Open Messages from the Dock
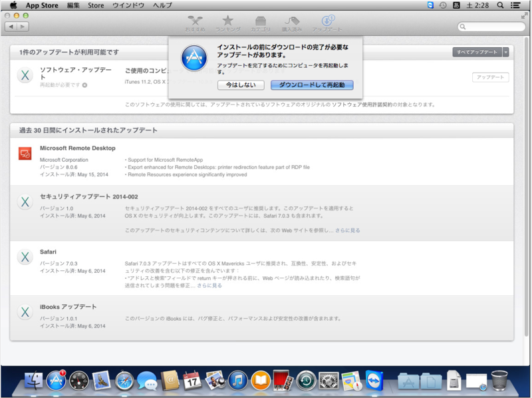Screen dimensions: 532x398 tap(147, 380)
